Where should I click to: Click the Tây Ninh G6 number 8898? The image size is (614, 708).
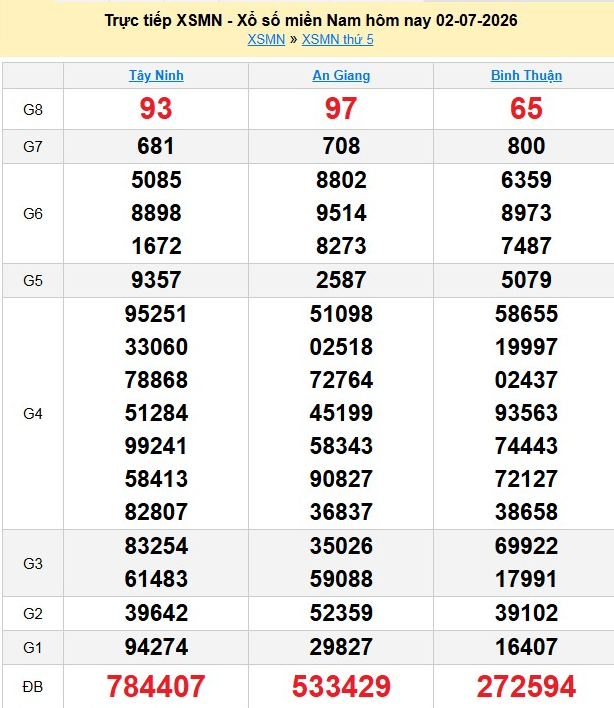coord(156,213)
